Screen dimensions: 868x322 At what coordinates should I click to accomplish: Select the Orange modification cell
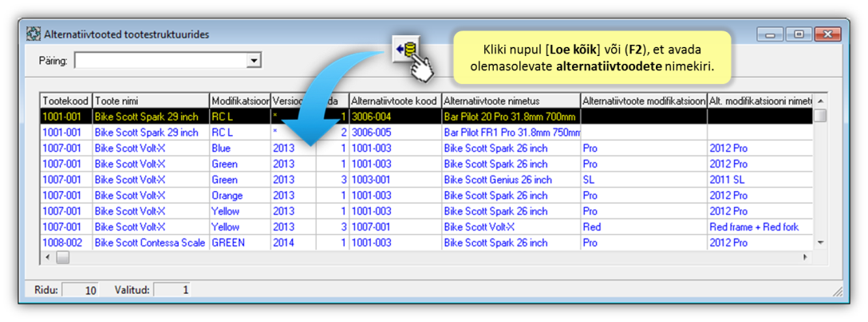pos(239,196)
